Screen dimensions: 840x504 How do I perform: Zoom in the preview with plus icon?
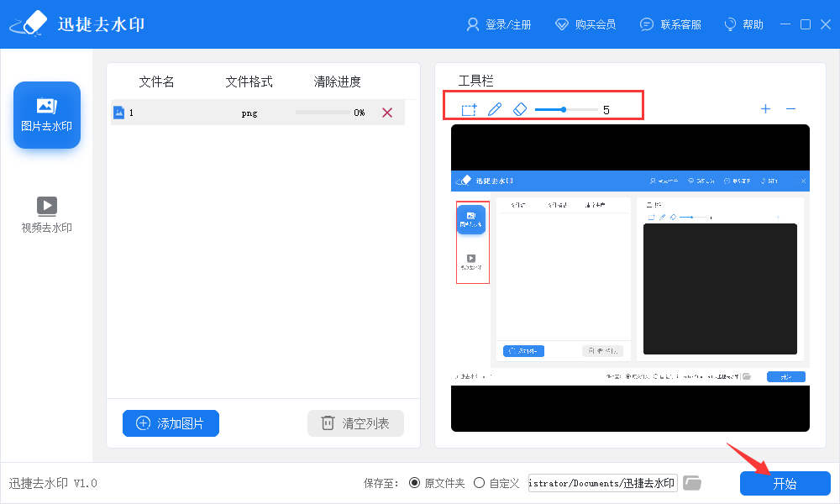765,109
